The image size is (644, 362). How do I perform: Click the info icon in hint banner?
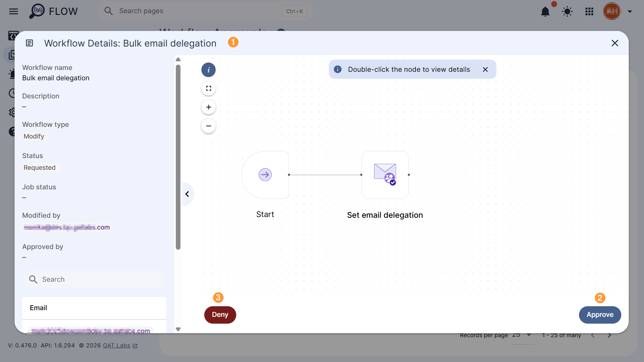(338, 69)
